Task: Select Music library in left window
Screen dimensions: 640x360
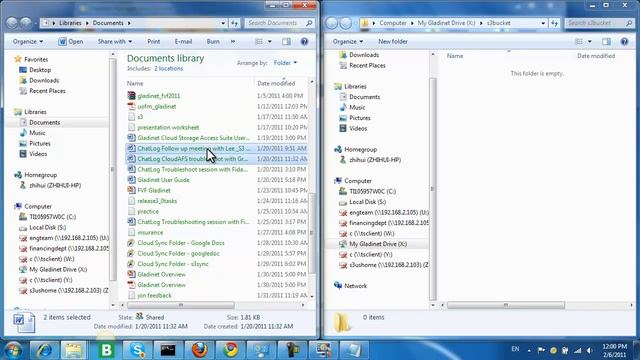Action: click(x=37, y=133)
